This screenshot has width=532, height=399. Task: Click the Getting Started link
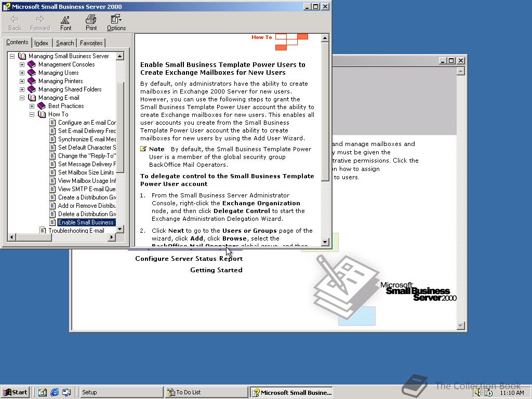point(216,270)
